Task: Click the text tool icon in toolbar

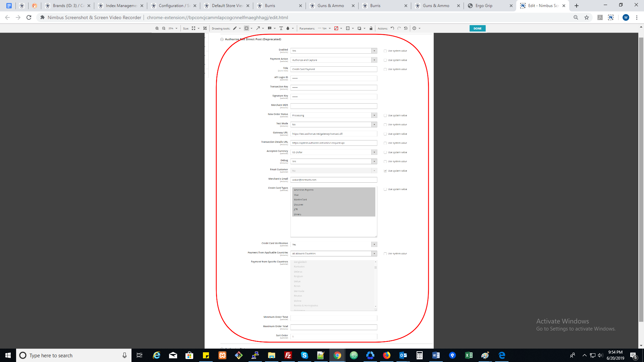Action: [x=281, y=28]
